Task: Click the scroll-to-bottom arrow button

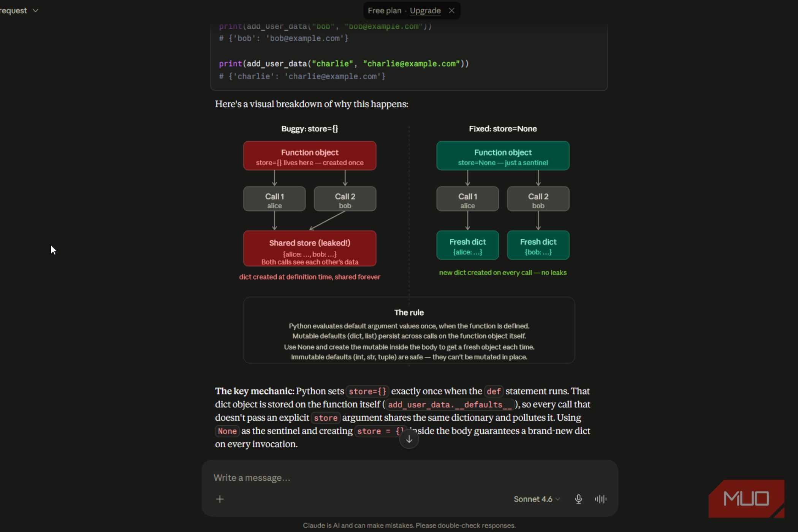Action: 409,439
